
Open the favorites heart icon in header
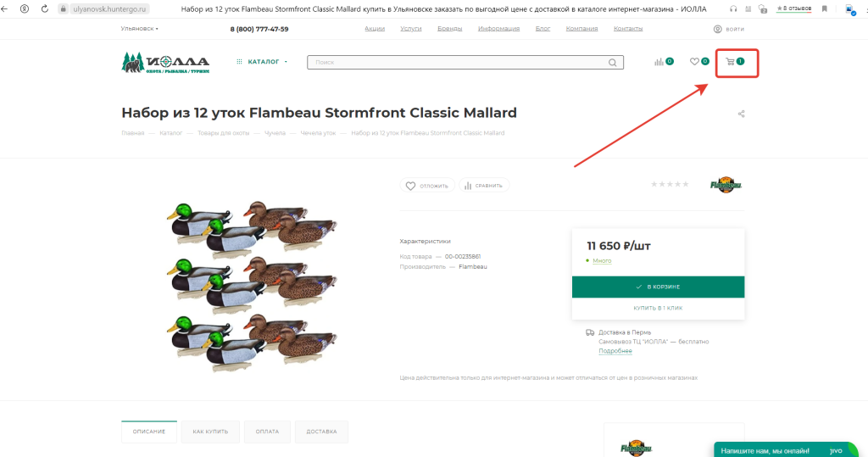pos(695,62)
